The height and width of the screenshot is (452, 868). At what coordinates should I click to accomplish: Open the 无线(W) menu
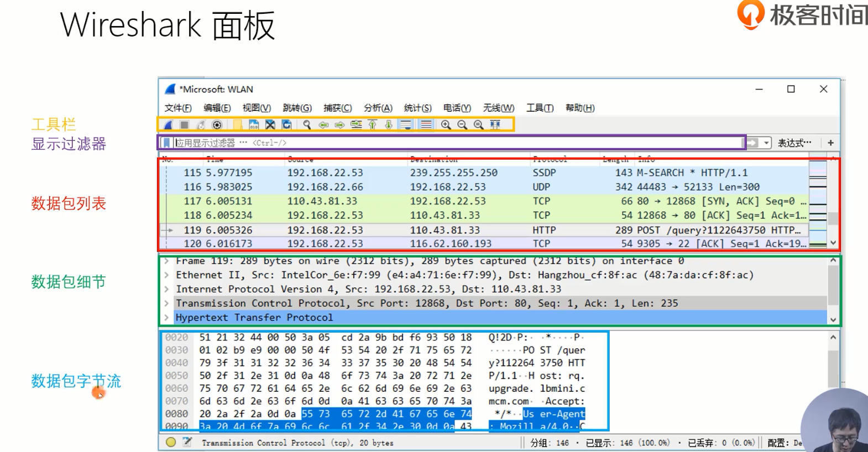click(x=499, y=108)
